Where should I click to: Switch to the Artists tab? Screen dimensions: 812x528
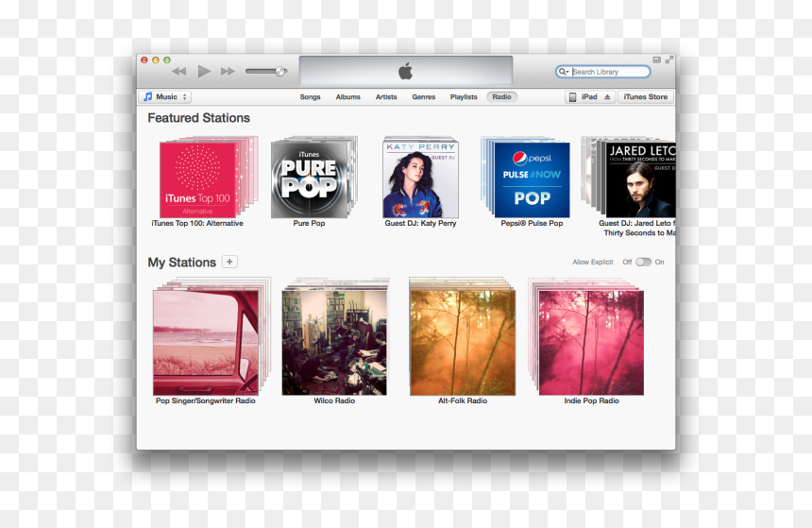pos(386,97)
